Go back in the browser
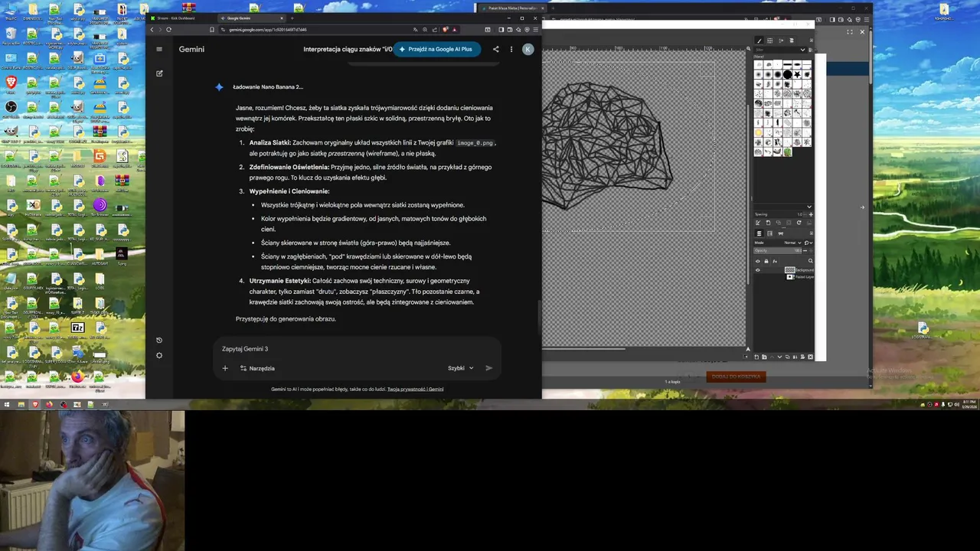Screen dimensions: 980x551 coord(152,29)
